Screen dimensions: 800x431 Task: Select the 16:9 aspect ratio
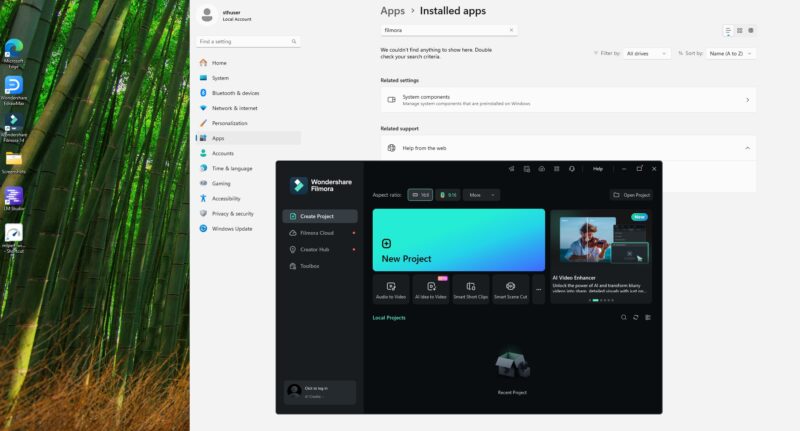click(x=420, y=195)
